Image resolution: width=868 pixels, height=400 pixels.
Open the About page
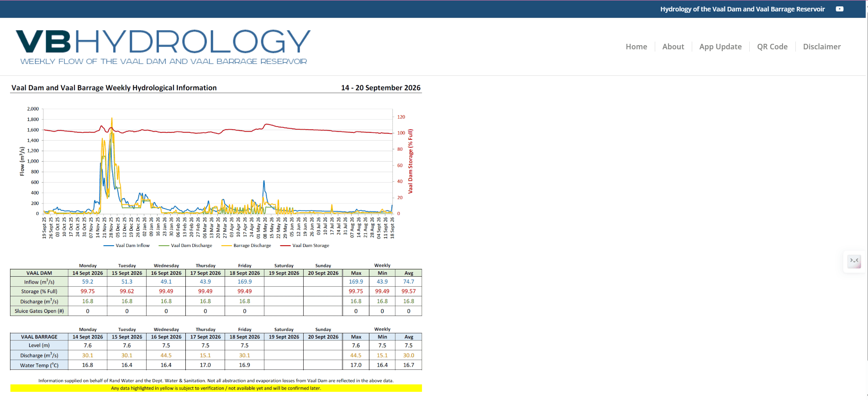coord(673,47)
